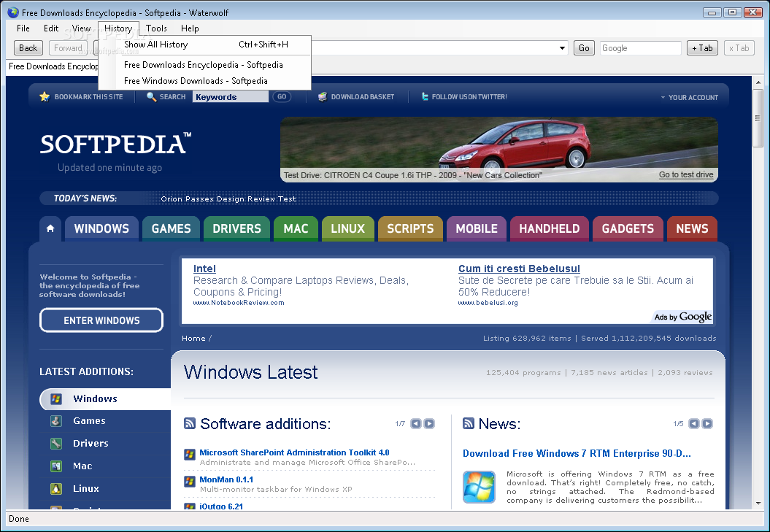
Task: Open the SCRIPTS category tab
Action: click(410, 228)
